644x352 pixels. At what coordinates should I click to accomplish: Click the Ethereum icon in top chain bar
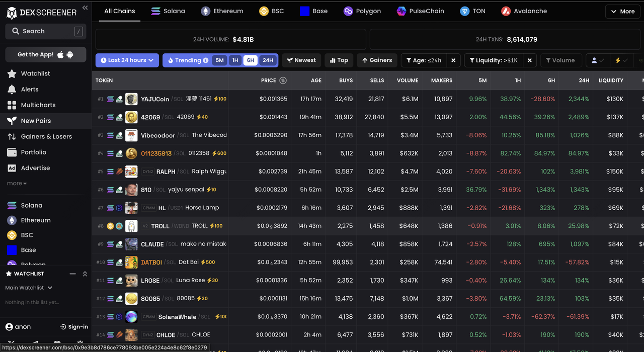tap(205, 11)
